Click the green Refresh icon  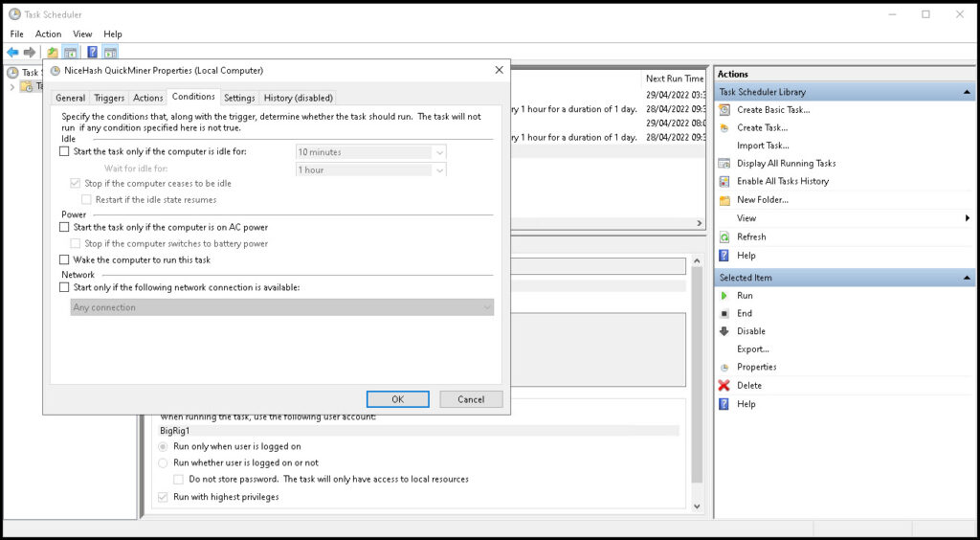tap(724, 236)
